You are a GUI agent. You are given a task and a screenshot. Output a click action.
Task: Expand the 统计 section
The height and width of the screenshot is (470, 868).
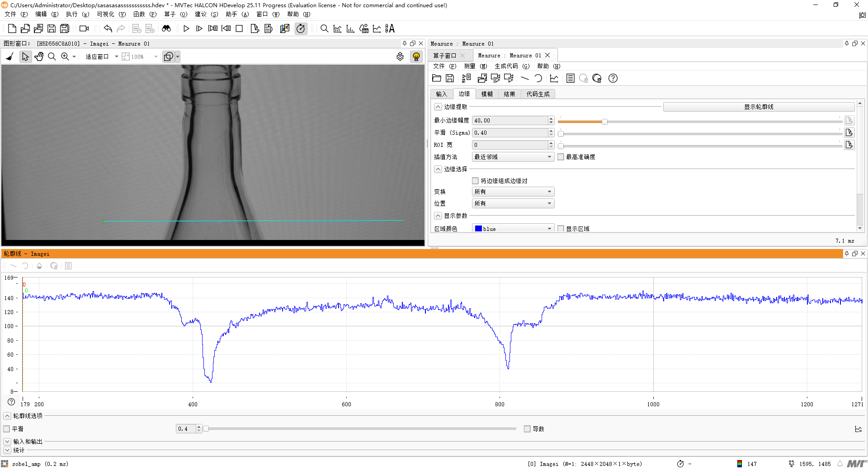[x=7, y=450]
